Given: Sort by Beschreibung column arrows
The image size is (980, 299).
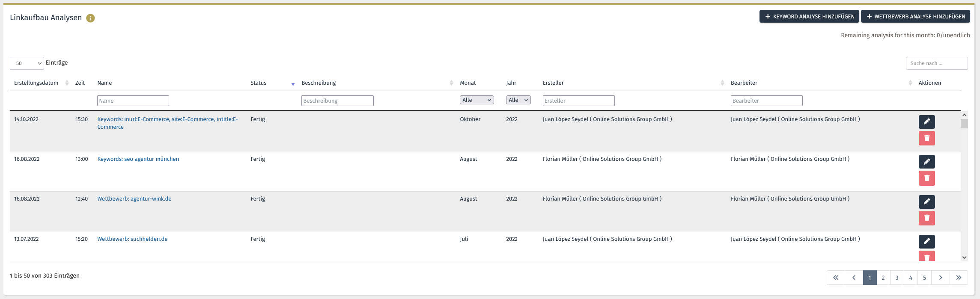Looking at the screenshot, I should [451, 83].
